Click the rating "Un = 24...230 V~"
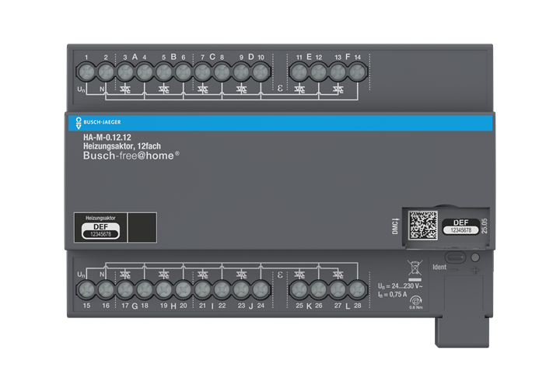560x392 pixels. click(401, 286)
